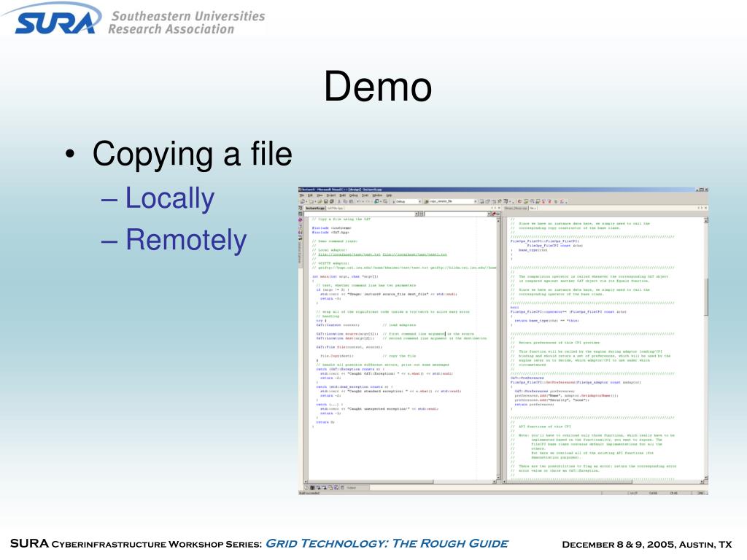Click the Save All toolbar icon
The height and width of the screenshot is (560, 747).
point(330,201)
